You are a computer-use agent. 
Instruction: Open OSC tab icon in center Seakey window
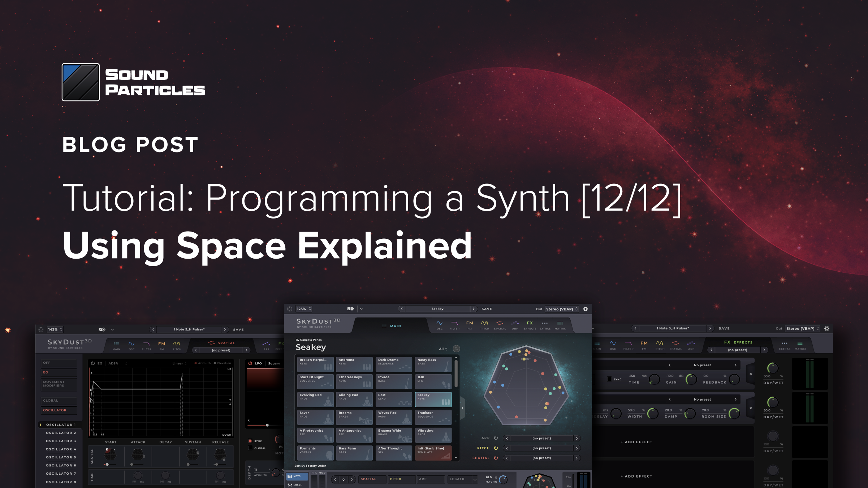[439, 325]
